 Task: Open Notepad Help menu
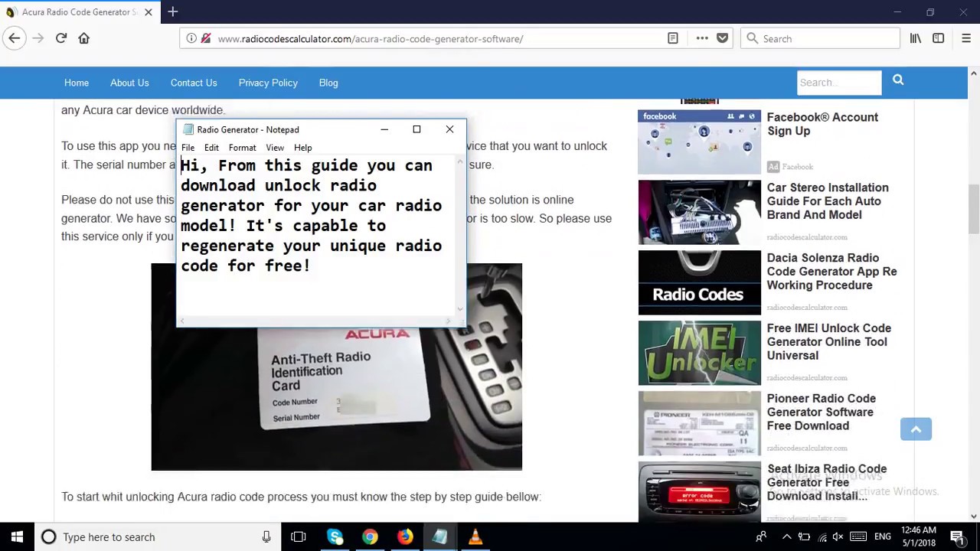point(303,148)
